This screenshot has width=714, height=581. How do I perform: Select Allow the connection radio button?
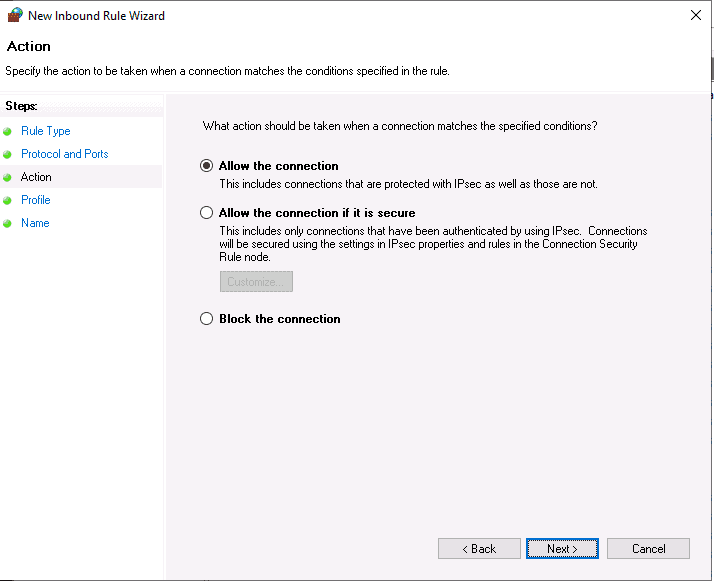tap(206, 166)
